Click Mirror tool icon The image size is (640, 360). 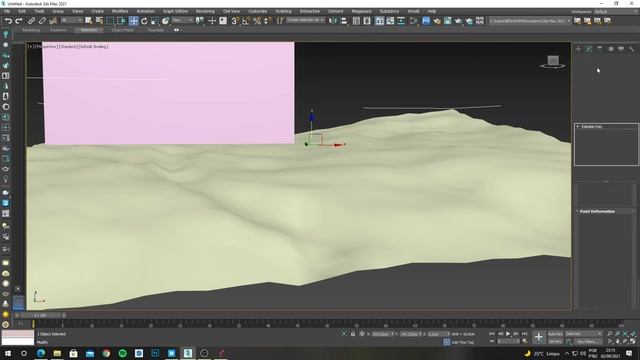333,20
